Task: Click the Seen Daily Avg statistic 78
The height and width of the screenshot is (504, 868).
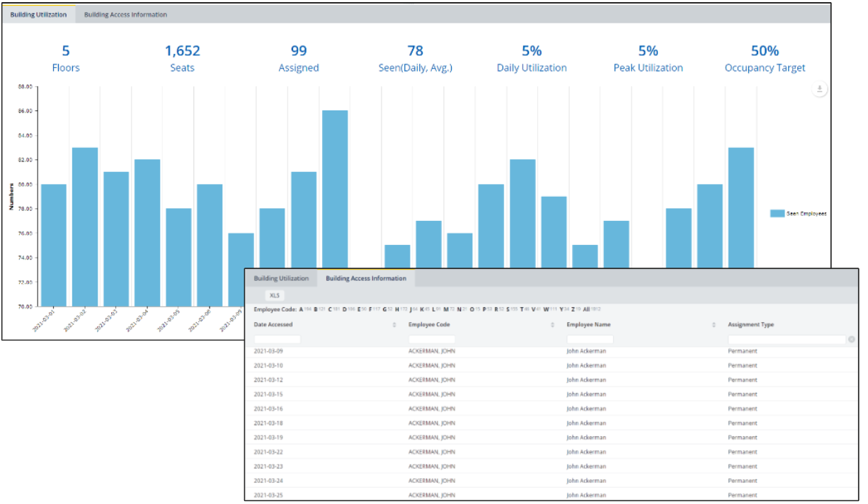Action: [415, 50]
